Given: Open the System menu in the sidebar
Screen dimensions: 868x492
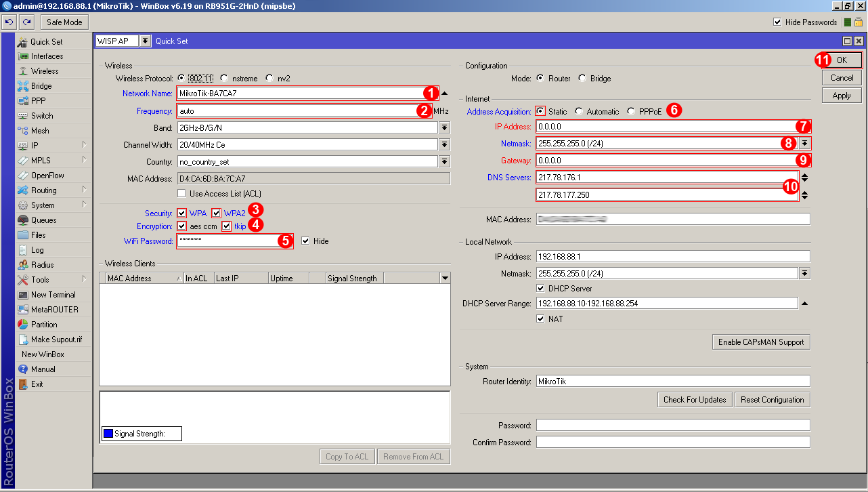Looking at the screenshot, I should (x=53, y=205).
